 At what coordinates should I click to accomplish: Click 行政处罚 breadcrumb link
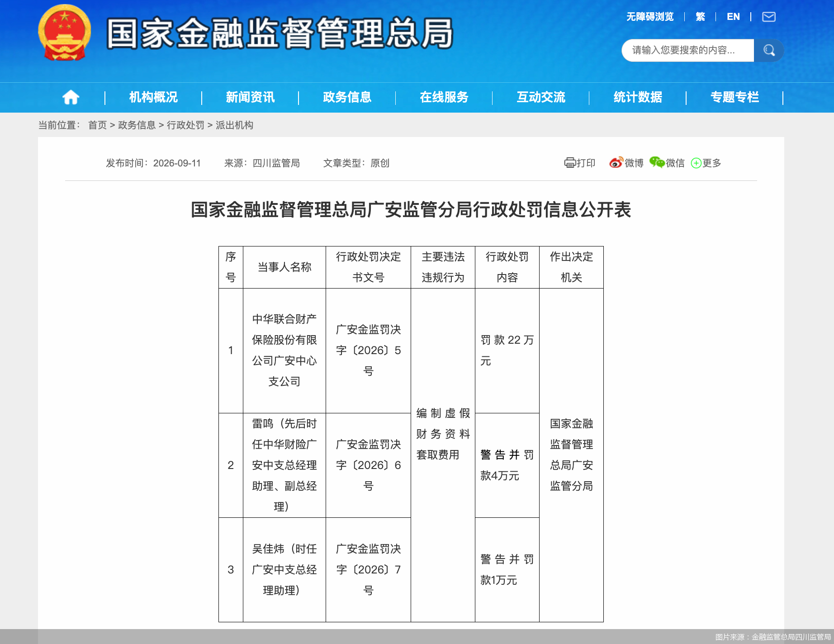click(x=185, y=125)
